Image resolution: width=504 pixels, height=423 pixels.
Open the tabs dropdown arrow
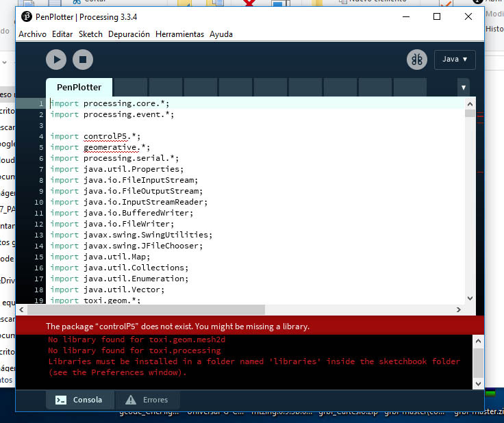click(x=464, y=88)
